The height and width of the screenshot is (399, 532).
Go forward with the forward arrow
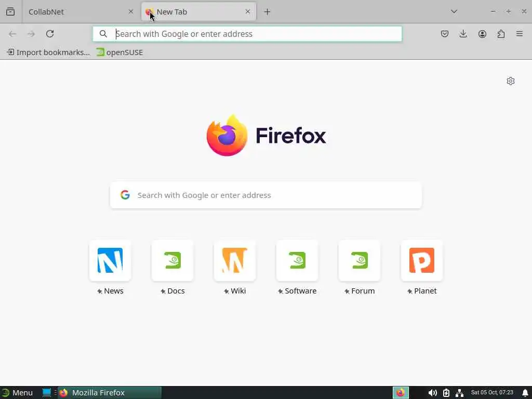coord(31,34)
